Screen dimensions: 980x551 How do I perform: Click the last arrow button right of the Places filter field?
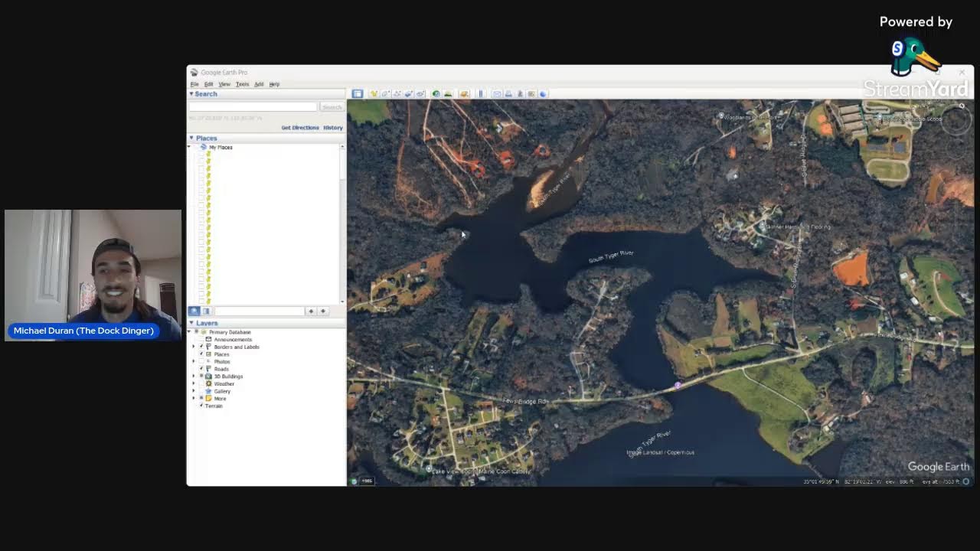(x=323, y=311)
